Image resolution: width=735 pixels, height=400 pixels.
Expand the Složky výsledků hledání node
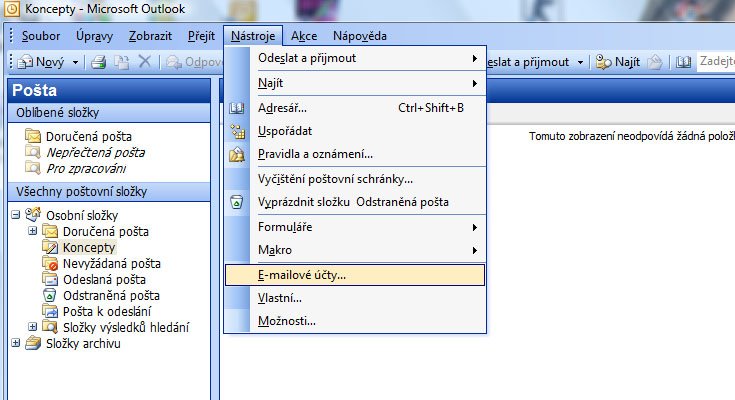coord(32,327)
